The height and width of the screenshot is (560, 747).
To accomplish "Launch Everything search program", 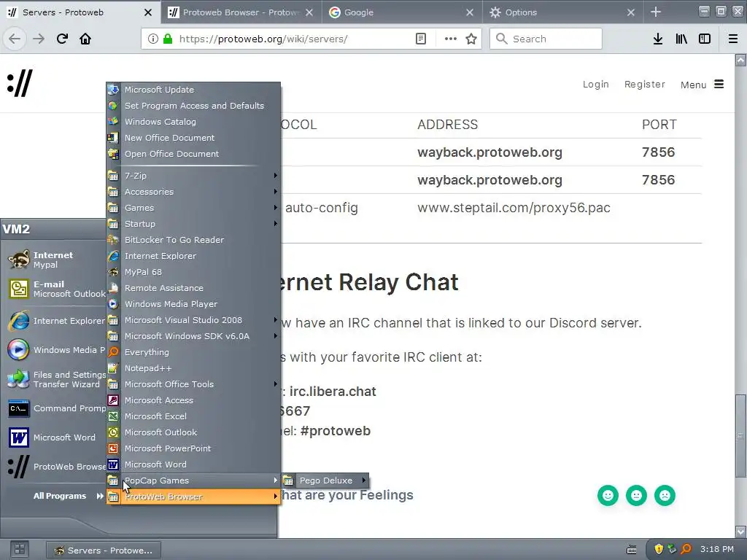I will pyautogui.click(x=193, y=352).
